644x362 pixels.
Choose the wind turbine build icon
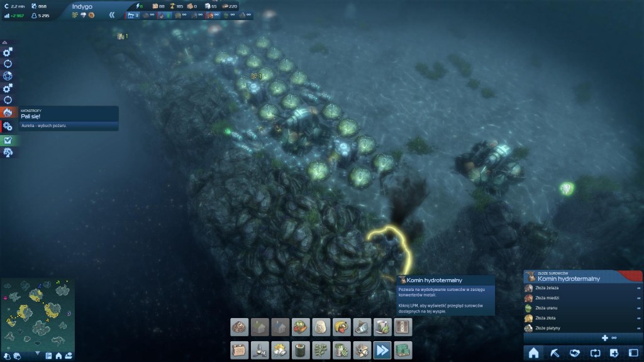260,350
